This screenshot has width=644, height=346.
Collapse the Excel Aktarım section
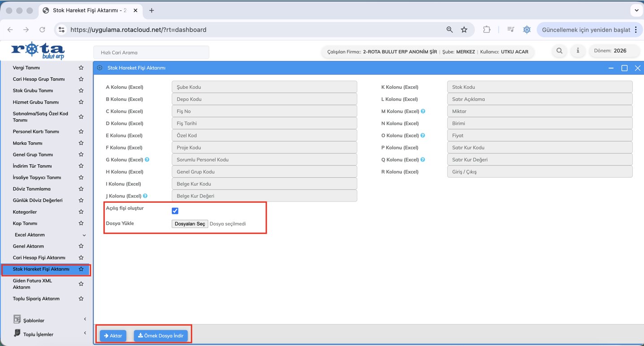84,235
